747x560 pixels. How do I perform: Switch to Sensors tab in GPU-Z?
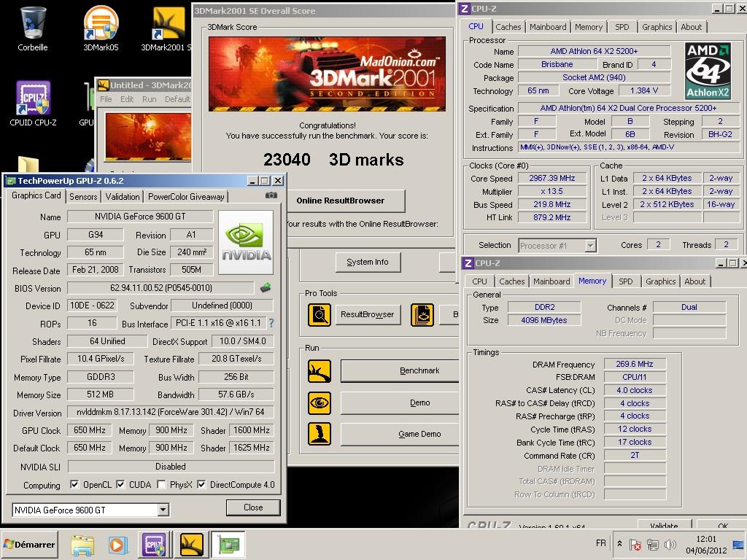(83, 197)
